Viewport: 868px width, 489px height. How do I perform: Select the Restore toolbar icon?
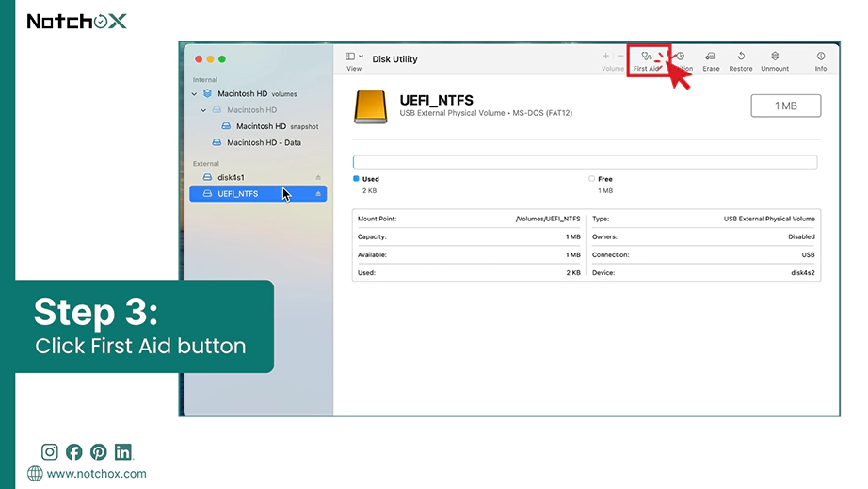741,57
